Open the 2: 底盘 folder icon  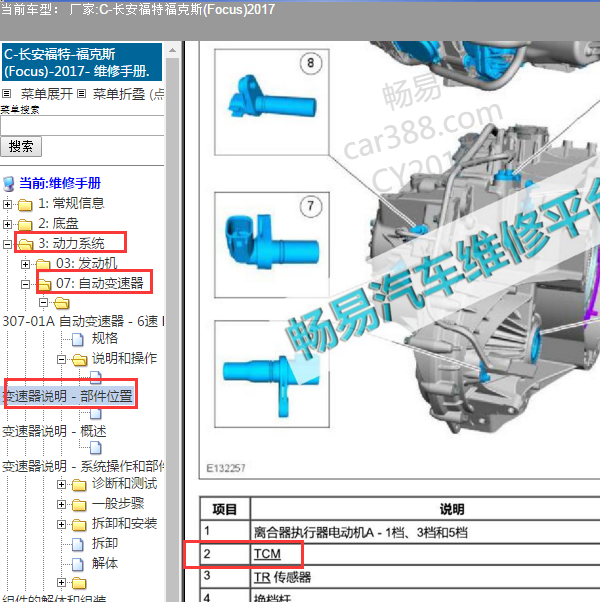coord(25,225)
